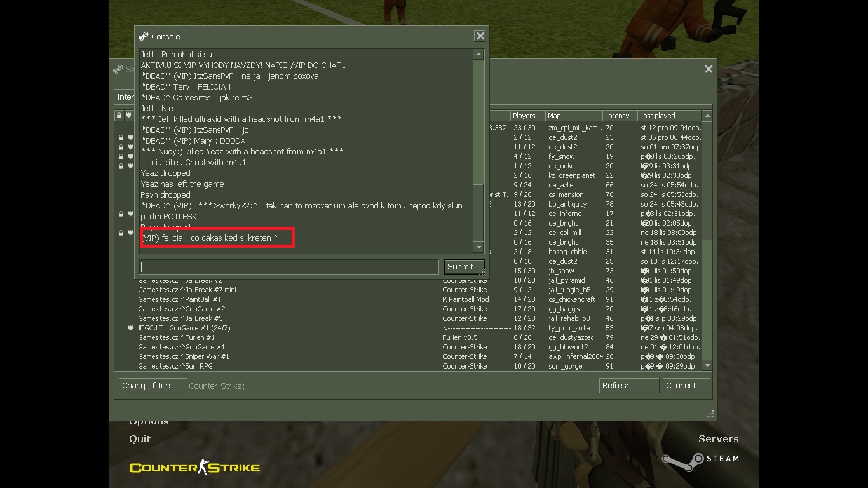Click the shield icon beside the GC.LT GunGame server
The height and width of the screenshot is (488, 868).
(130, 328)
